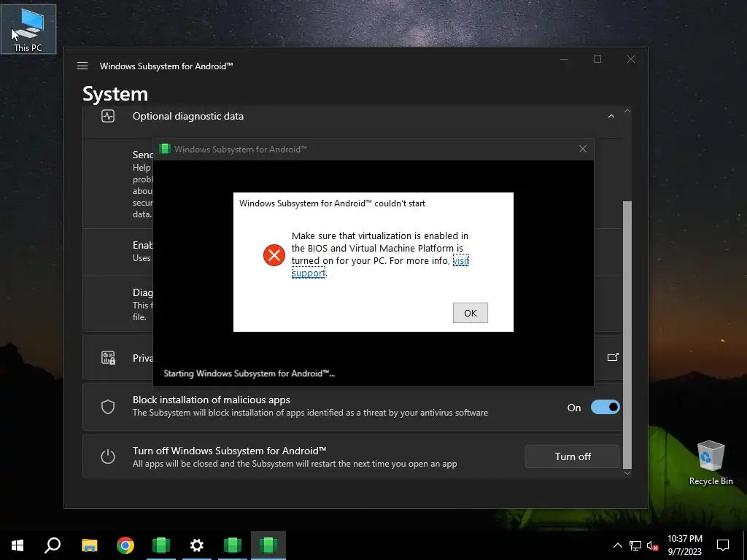Screen dimensions: 747x560
Task: Minimize the Windows Subsystem for Android settings window
Action: [x=564, y=59]
